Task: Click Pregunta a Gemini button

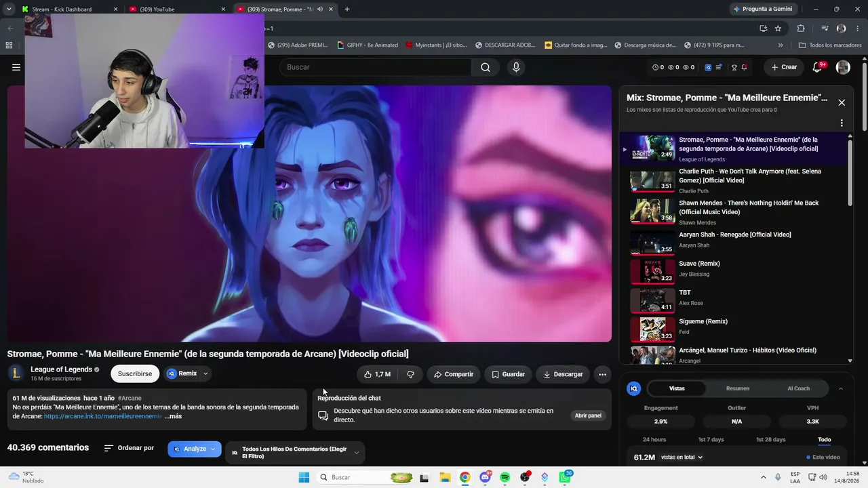Action: (x=763, y=9)
